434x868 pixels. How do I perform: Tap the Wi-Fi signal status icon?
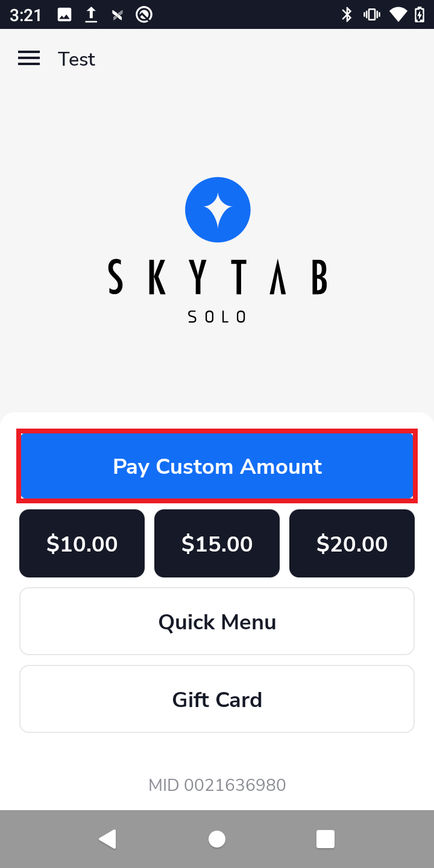tap(398, 14)
